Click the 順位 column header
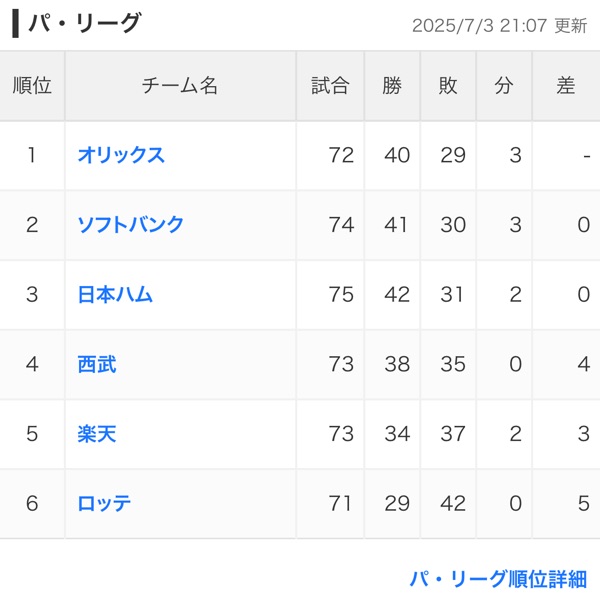 tap(32, 86)
